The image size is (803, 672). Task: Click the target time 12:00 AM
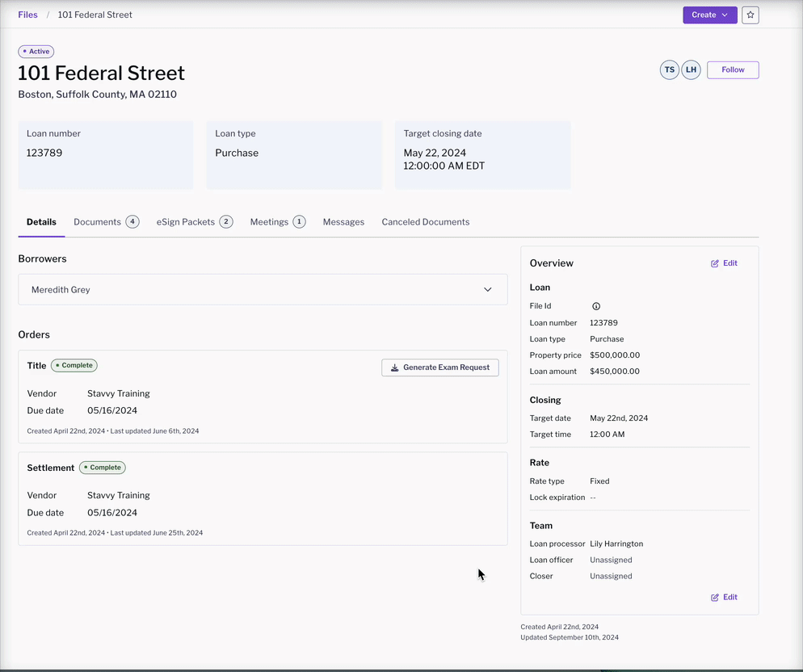point(607,435)
